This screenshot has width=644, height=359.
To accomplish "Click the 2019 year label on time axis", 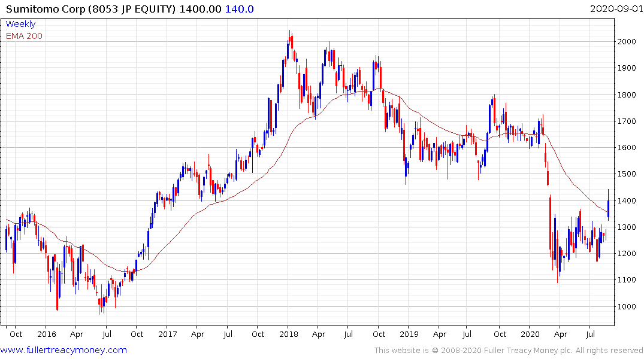I will click(x=409, y=334).
